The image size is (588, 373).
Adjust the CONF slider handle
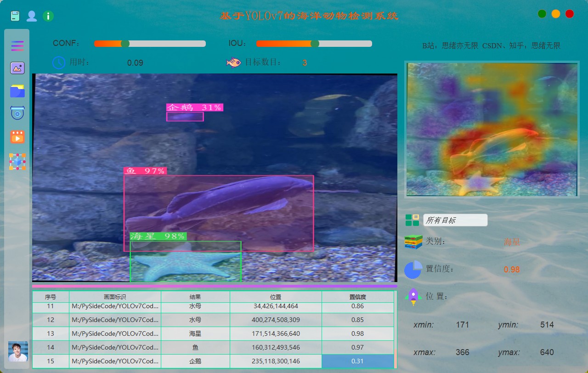pos(125,44)
